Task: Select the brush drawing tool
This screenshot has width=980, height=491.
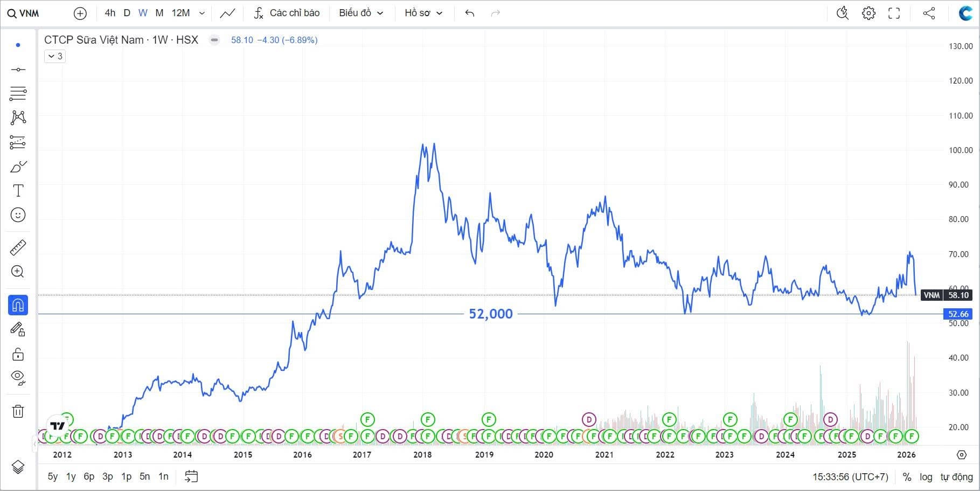Action: pos(18,167)
